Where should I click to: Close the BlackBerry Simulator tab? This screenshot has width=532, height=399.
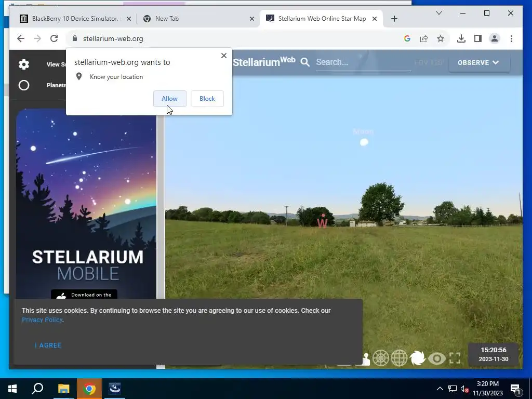coord(129,19)
